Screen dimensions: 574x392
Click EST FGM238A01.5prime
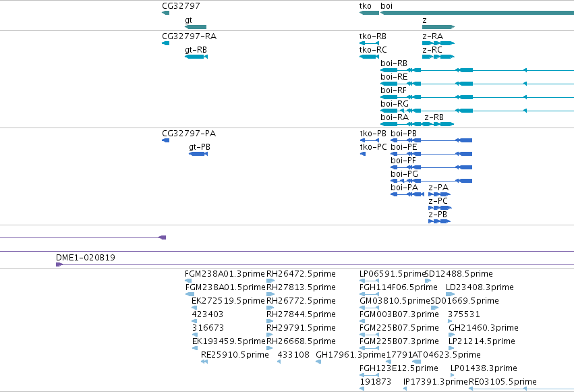tap(190, 294)
